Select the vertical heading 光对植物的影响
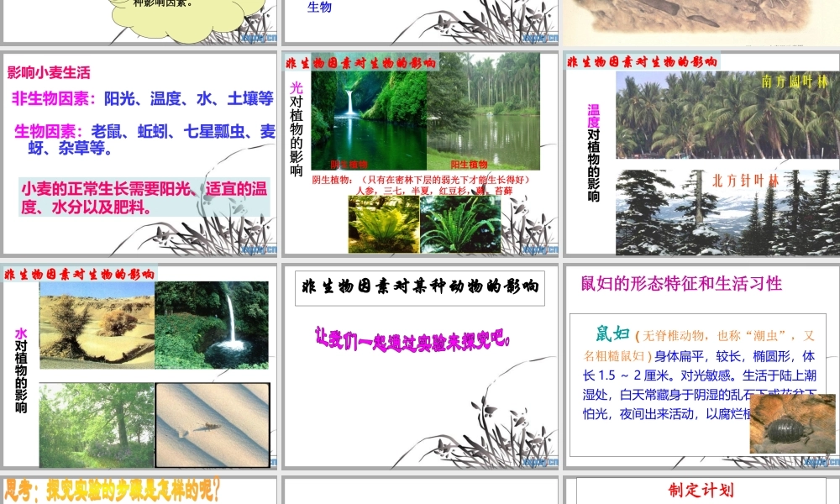The width and height of the screenshot is (840, 504). coord(297,129)
